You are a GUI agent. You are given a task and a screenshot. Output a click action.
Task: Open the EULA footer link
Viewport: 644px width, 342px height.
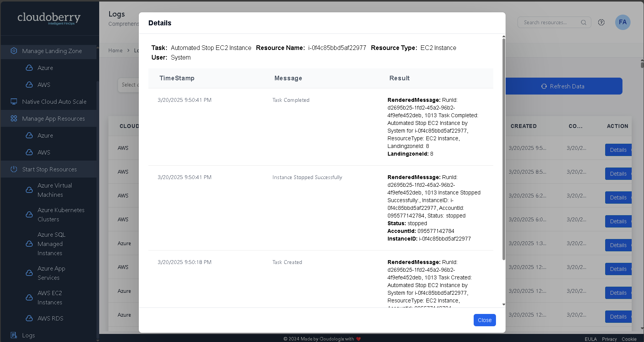tap(591, 339)
